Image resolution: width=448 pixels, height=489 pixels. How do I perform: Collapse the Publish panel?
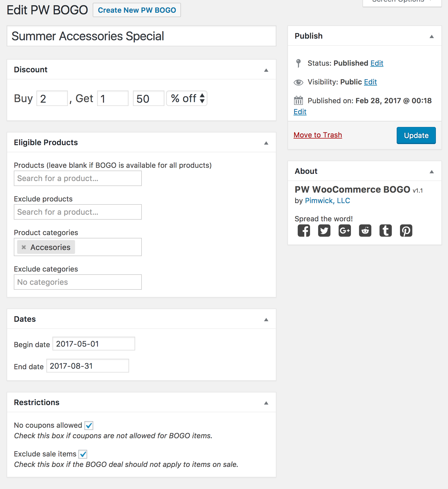[x=432, y=36]
